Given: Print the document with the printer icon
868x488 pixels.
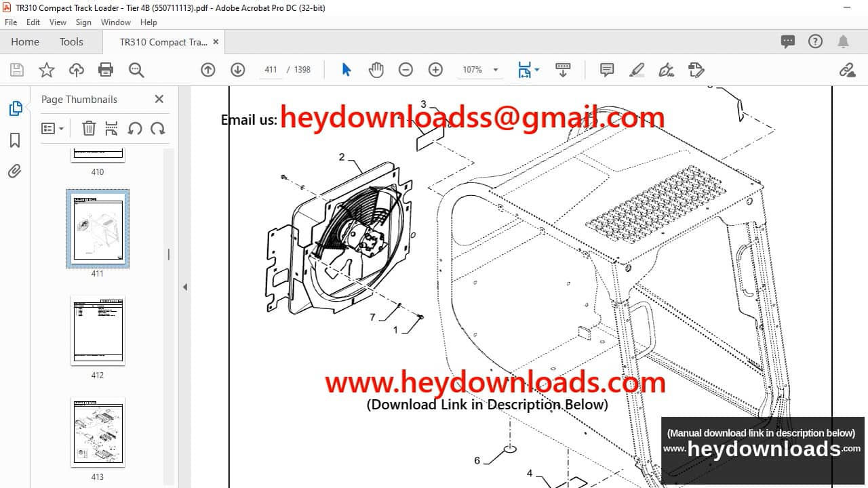Looking at the screenshot, I should (106, 70).
